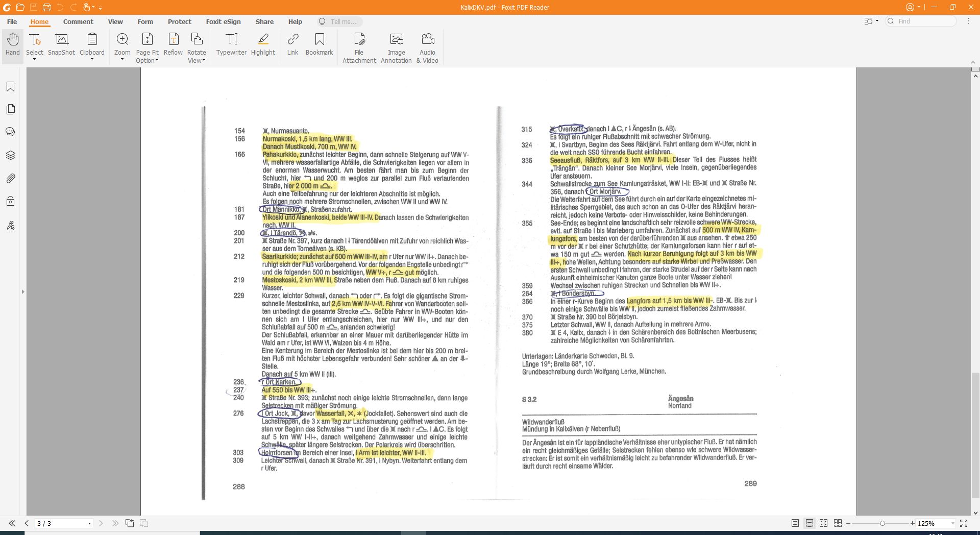
Task: Click the last page double arrow
Action: coord(115,523)
